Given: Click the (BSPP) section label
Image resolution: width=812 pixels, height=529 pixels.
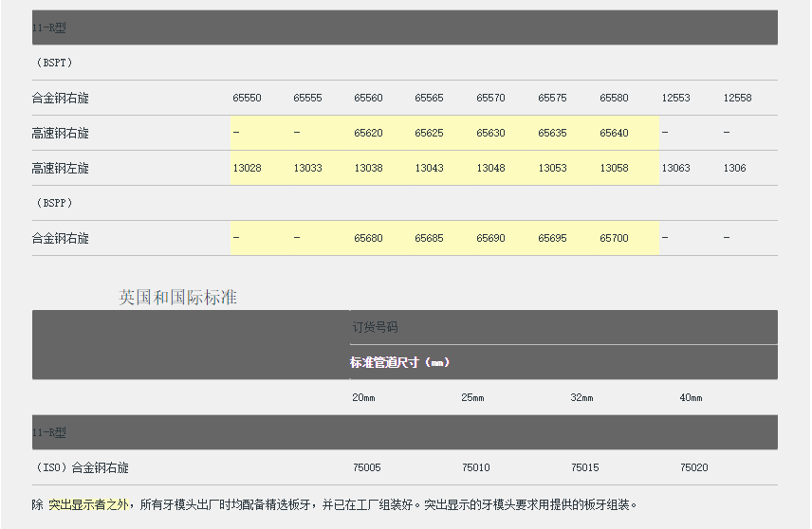Looking at the screenshot, I should pos(52,204).
